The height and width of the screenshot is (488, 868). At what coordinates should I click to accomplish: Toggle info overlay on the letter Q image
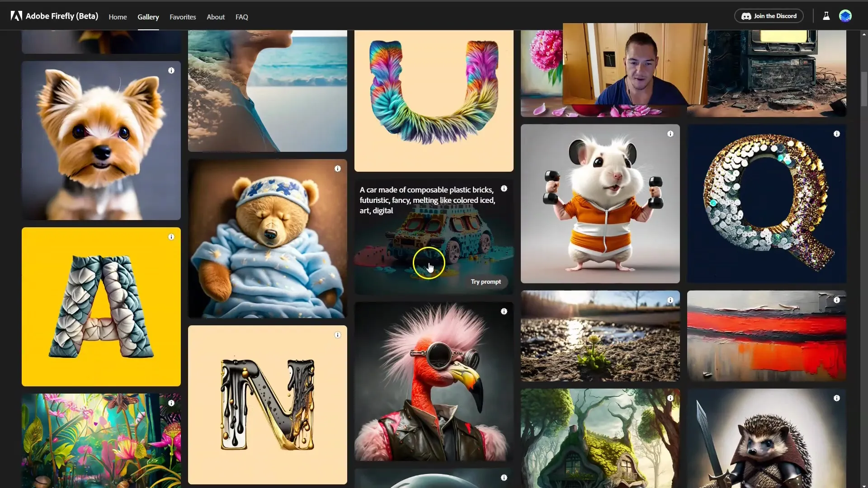pos(836,133)
